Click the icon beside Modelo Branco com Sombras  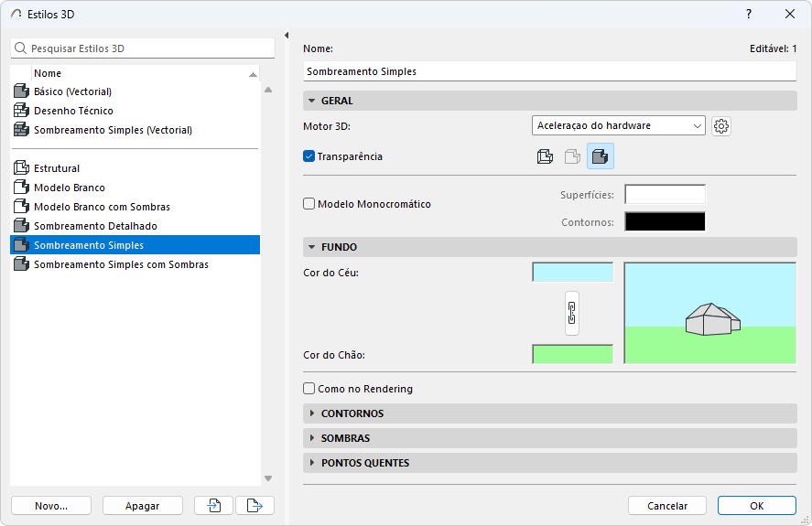[x=21, y=206]
